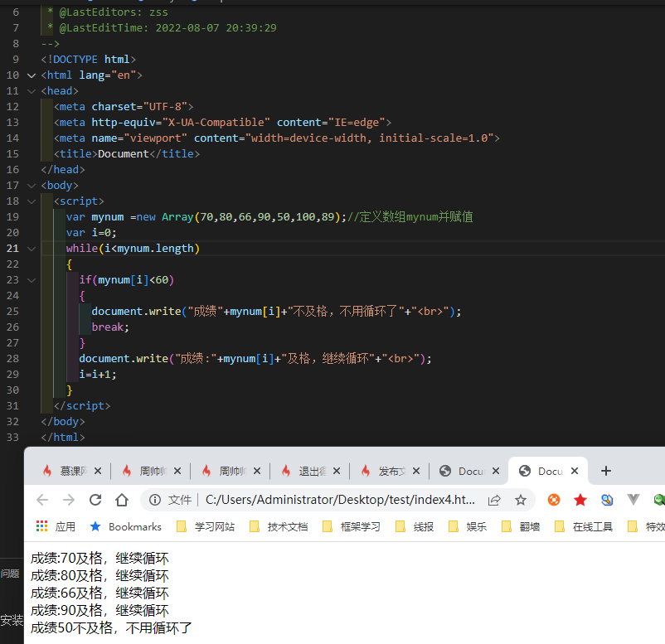The width and height of the screenshot is (665, 644).
Task: Click the orange circular browser extension icon
Action: [556, 500]
